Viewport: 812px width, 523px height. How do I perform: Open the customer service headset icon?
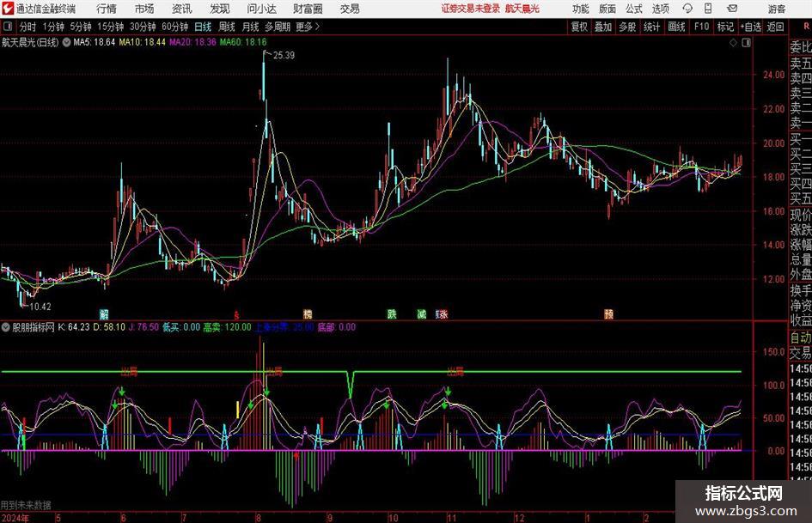pos(687,9)
